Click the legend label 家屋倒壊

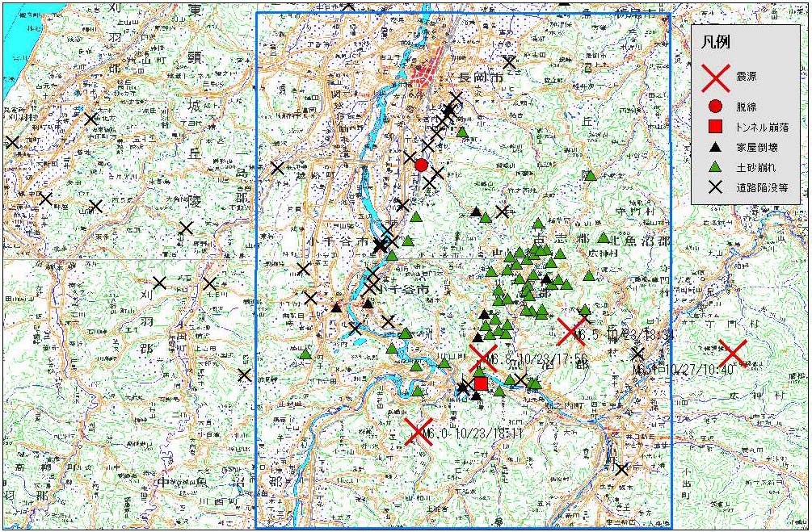756,148
